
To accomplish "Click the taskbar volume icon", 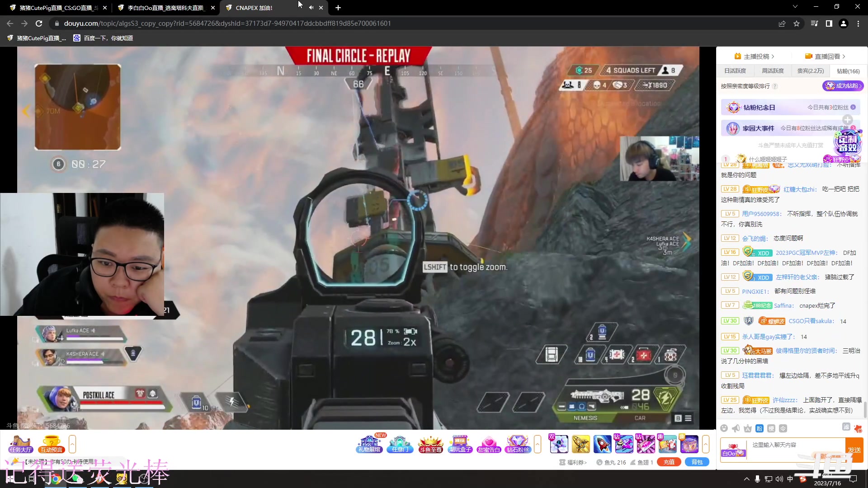I will coord(779,479).
